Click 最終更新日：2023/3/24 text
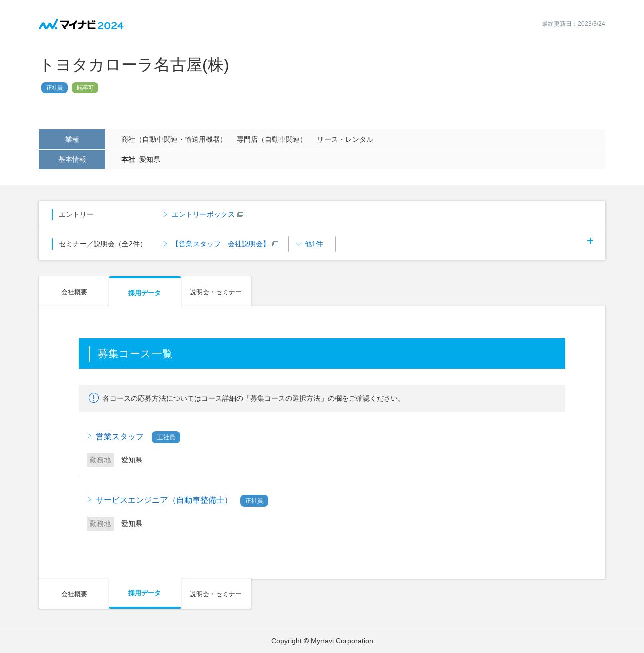 pyautogui.click(x=573, y=24)
